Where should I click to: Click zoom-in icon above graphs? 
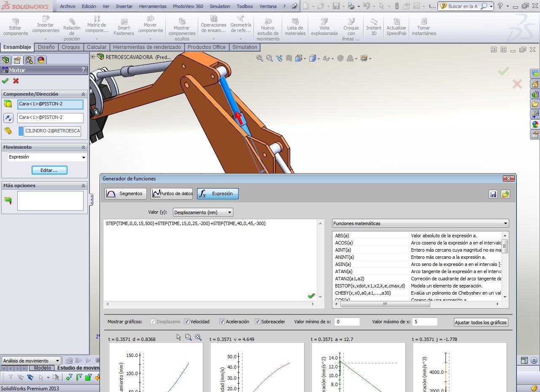pos(198,337)
